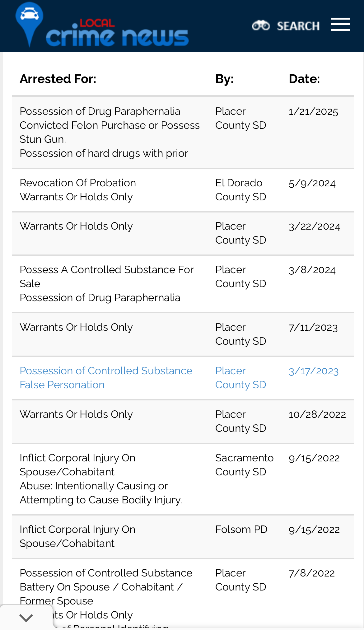Click the Date column header
This screenshot has width=364, height=630.
point(304,79)
